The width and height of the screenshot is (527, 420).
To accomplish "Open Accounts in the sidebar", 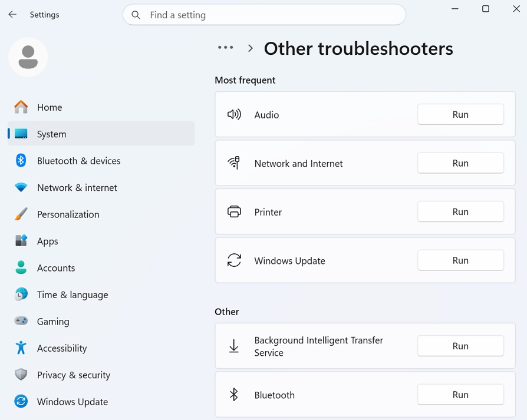I will tap(56, 268).
